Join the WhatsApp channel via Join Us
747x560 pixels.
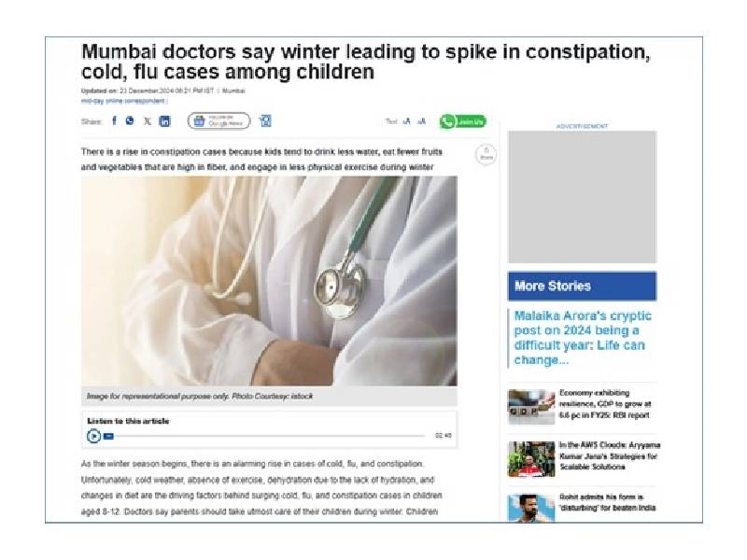pos(462,121)
